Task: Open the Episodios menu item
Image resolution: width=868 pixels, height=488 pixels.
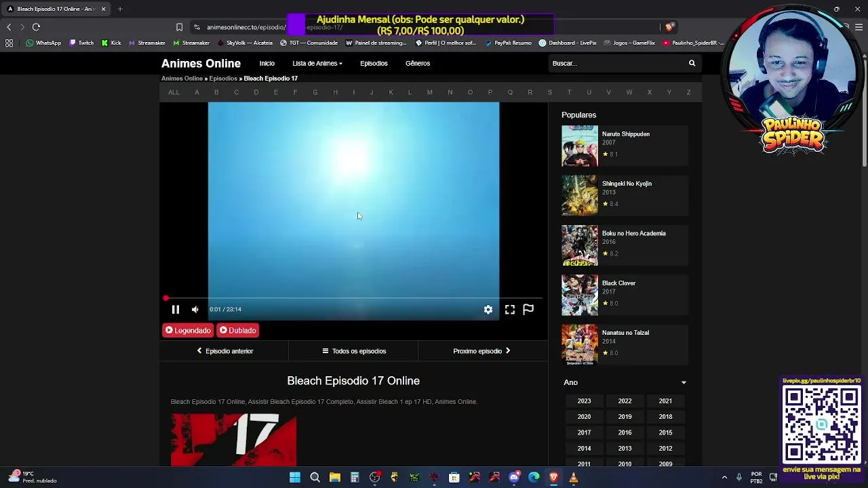Action: tap(374, 64)
